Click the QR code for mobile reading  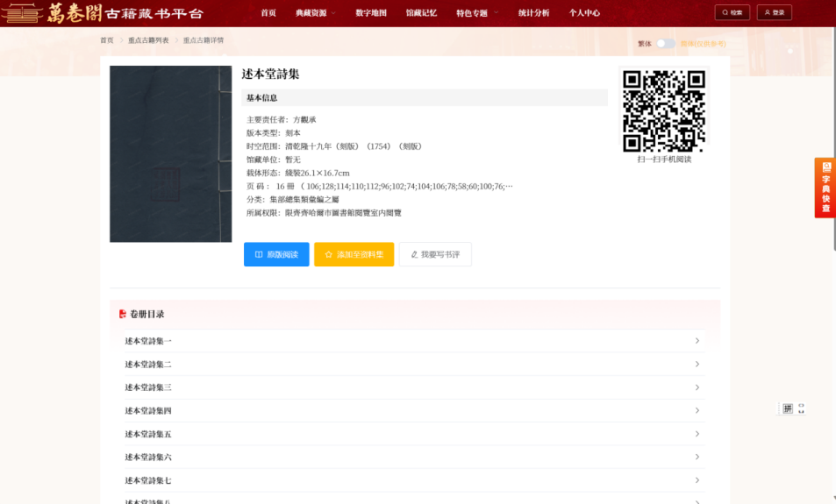click(664, 111)
